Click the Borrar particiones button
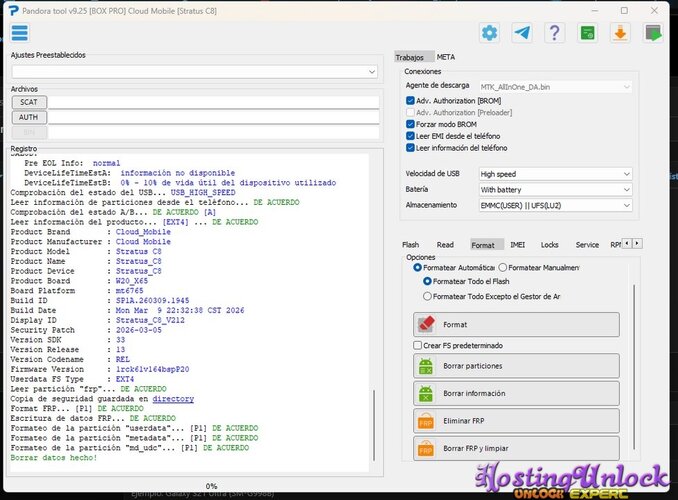Image resolution: width=678 pixels, height=500 pixels. (x=516, y=366)
